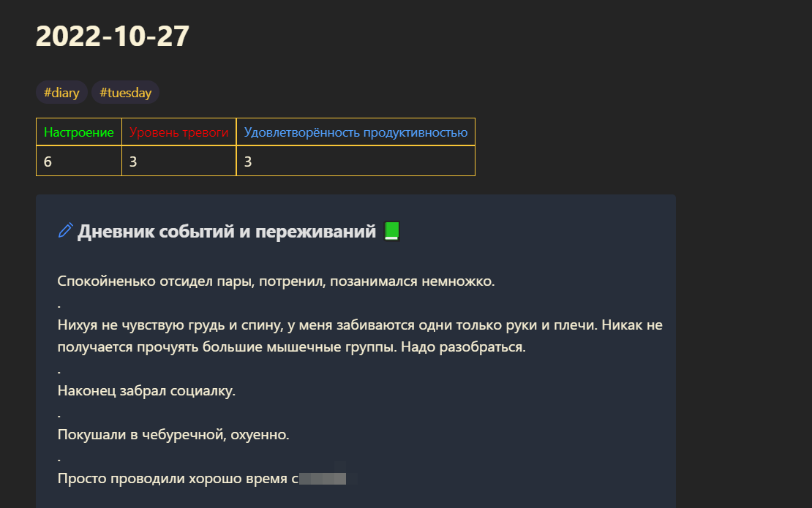
Task: Click the line Наконец забрал социалку
Action: tap(146, 390)
